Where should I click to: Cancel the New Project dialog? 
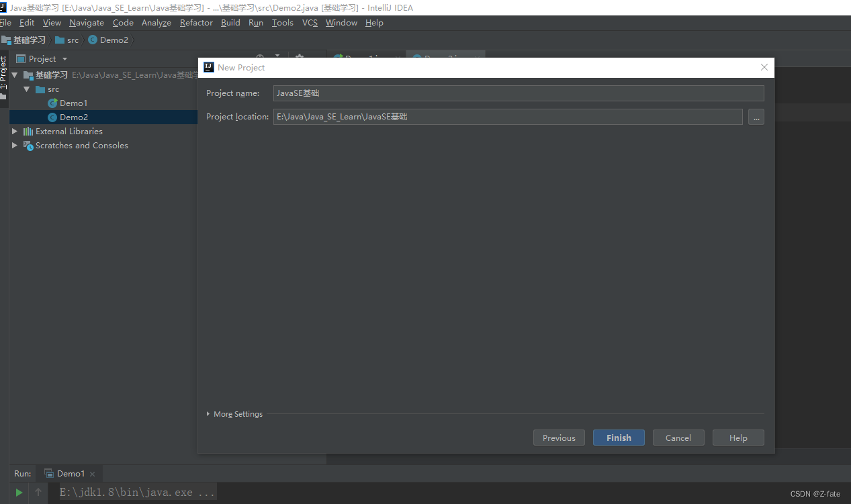coord(678,437)
